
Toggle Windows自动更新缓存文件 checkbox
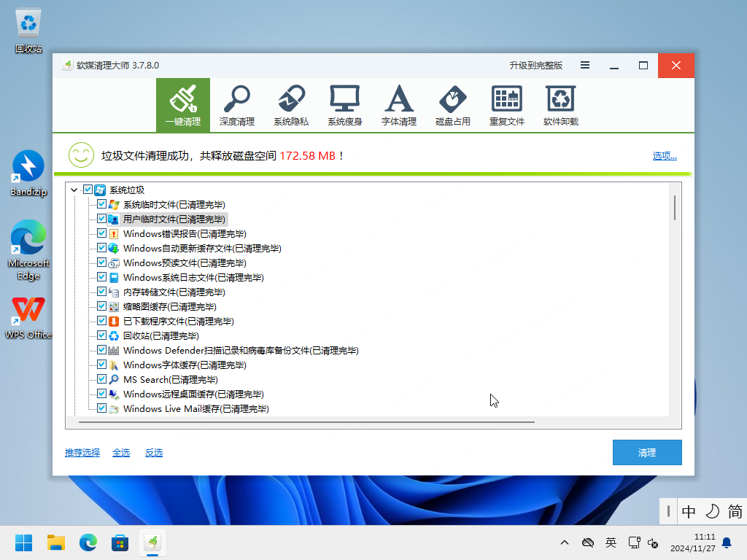click(101, 248)
